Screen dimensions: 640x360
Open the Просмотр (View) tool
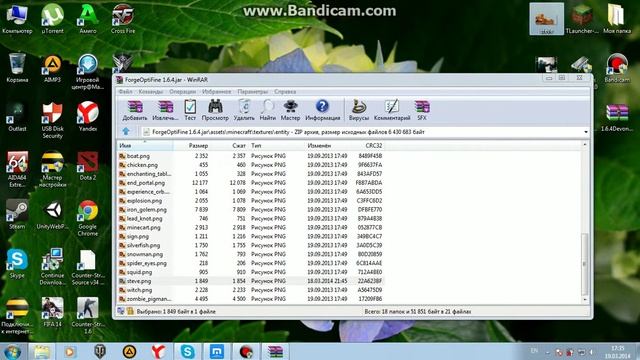tap(215, 110)
